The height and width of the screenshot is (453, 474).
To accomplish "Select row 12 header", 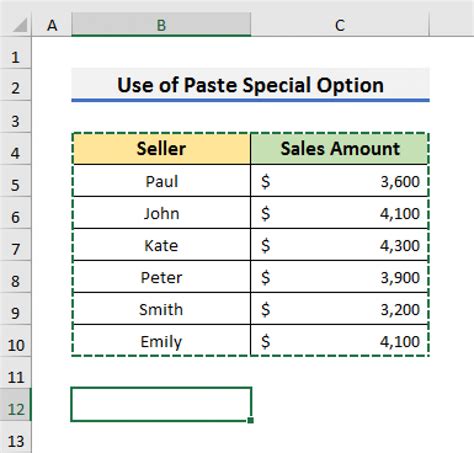I will 16,405.
